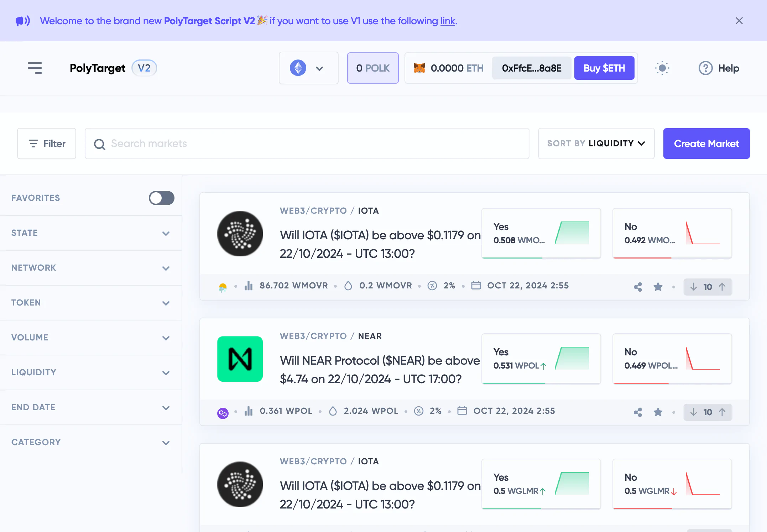Click volume bars icon beside 86.702 WMOVR

point(249,286)
